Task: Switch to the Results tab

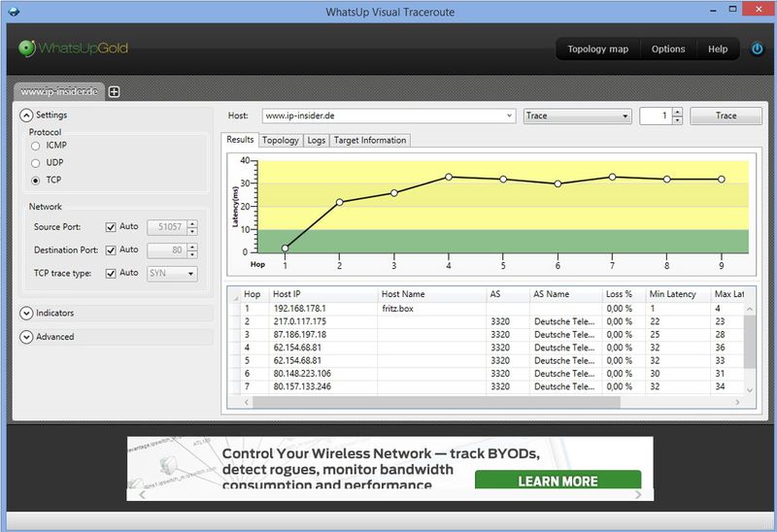Action: tap(240, 140)
